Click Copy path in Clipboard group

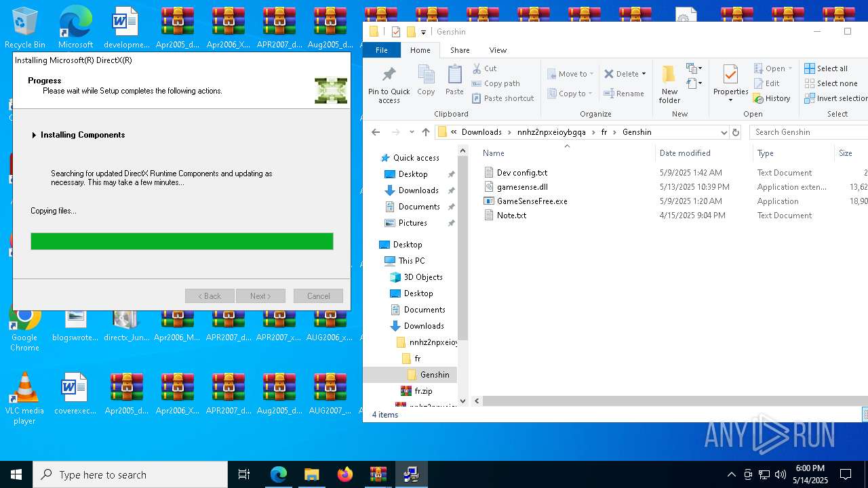(496, 83)
